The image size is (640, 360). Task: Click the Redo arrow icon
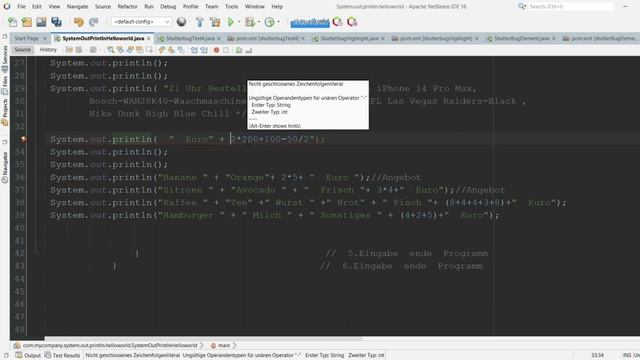pos(94,22)
